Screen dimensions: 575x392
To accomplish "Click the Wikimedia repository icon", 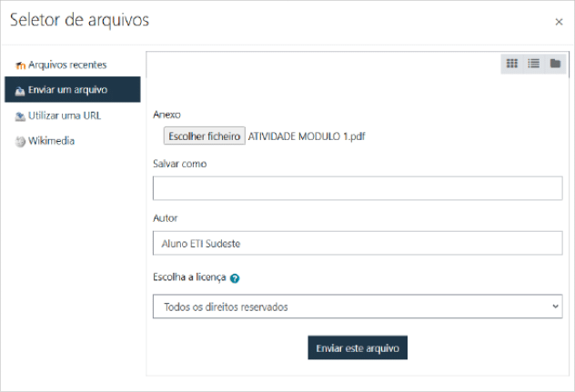I will [x=20, y=141].
